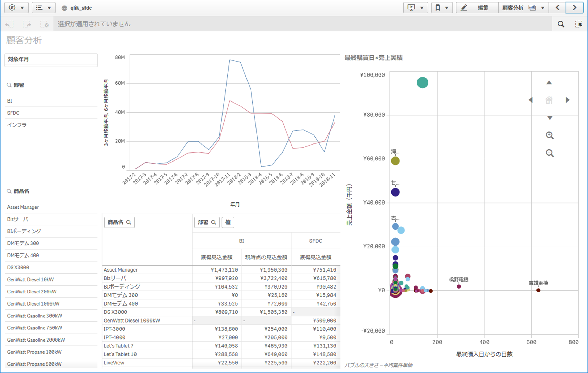Viewport: 588px width, 373px height.
Task: Open smart search magnifier
Action: tap(561, 24)
